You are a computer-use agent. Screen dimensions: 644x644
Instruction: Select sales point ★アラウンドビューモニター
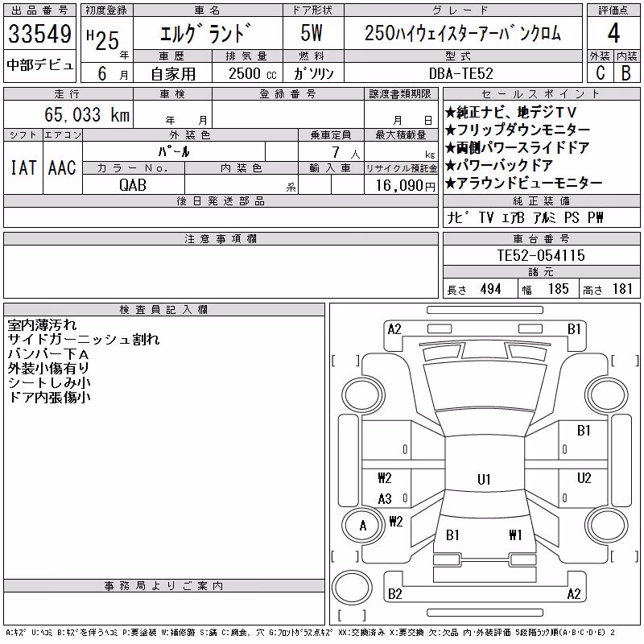pos(524,183)
